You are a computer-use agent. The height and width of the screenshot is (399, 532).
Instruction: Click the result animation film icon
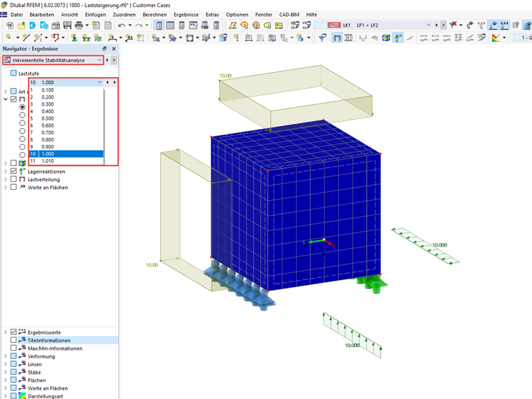(349, 38)
